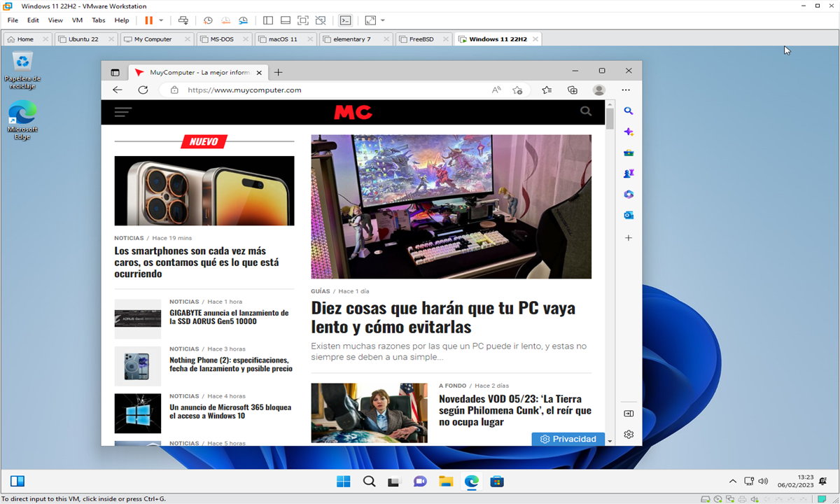The image size is (840, 504).
Task: Open the power options dropdown arrow beside pause
Action: pos(161,20)
